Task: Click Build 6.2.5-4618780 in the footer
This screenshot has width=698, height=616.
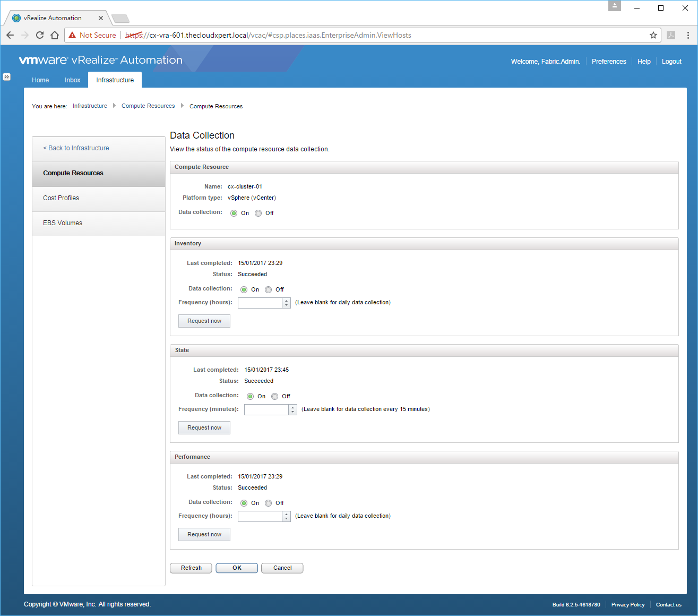Action: click(576, 605)
